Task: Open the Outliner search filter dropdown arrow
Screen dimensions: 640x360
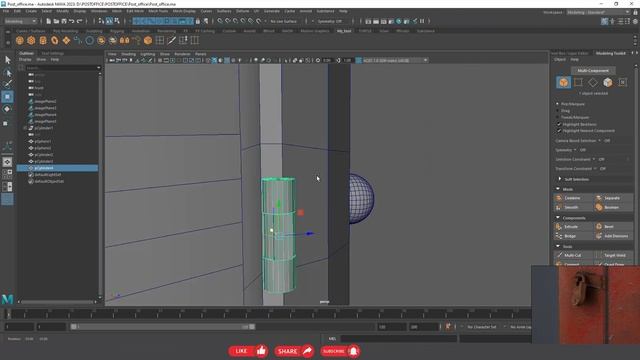Action: point(98,68)
